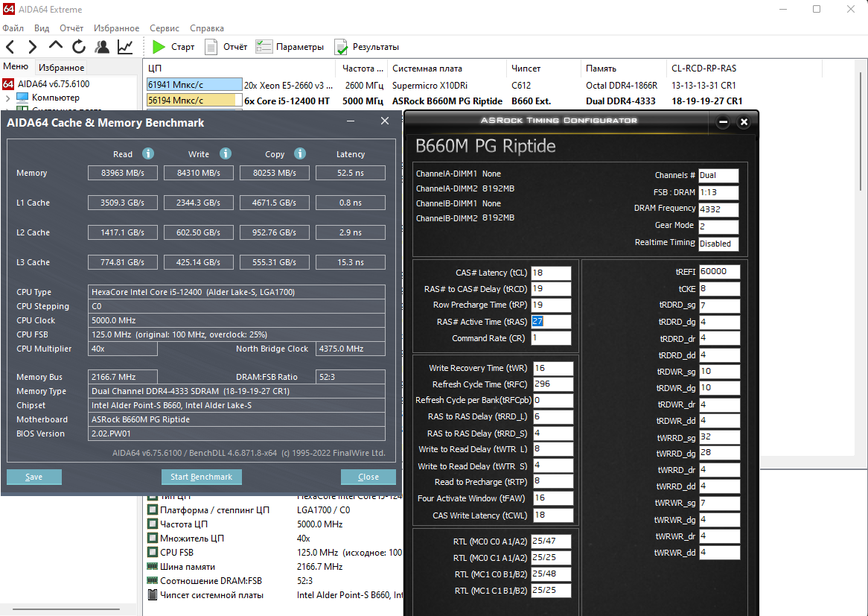This screenshot has height=616, width=868.
Task: Open the Справка menu
Action: (x=207, y=28)
